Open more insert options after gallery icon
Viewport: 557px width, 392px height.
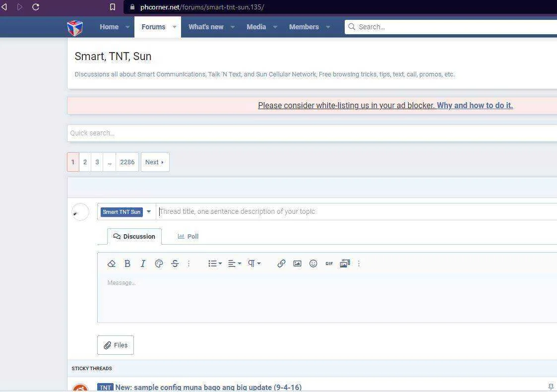359,263
